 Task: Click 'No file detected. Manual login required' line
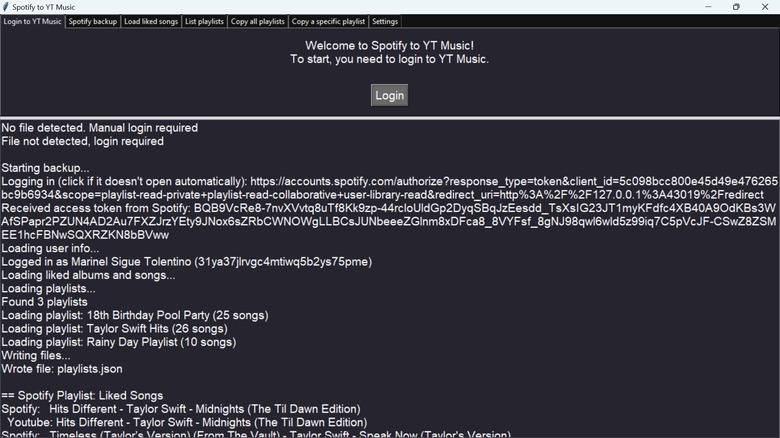tap(99, 128)
